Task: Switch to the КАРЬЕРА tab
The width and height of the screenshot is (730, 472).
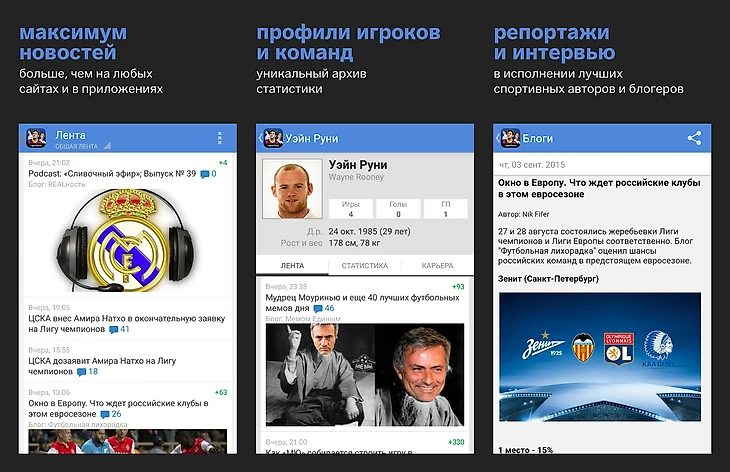Action: (437, 265)
